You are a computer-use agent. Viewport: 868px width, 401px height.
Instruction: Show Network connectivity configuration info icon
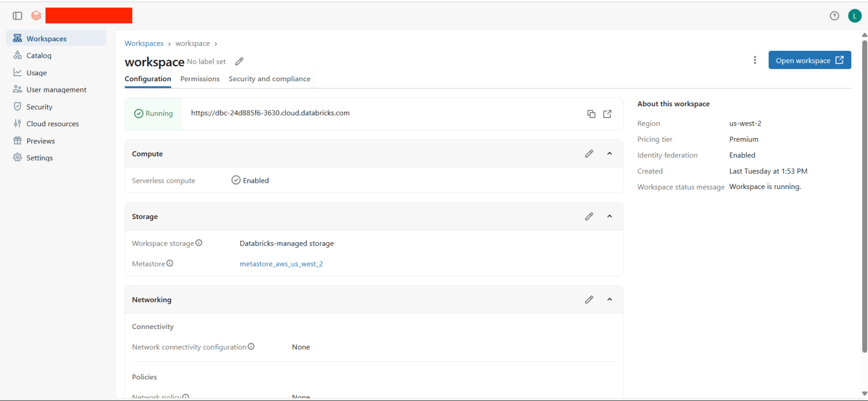(251, 346)
